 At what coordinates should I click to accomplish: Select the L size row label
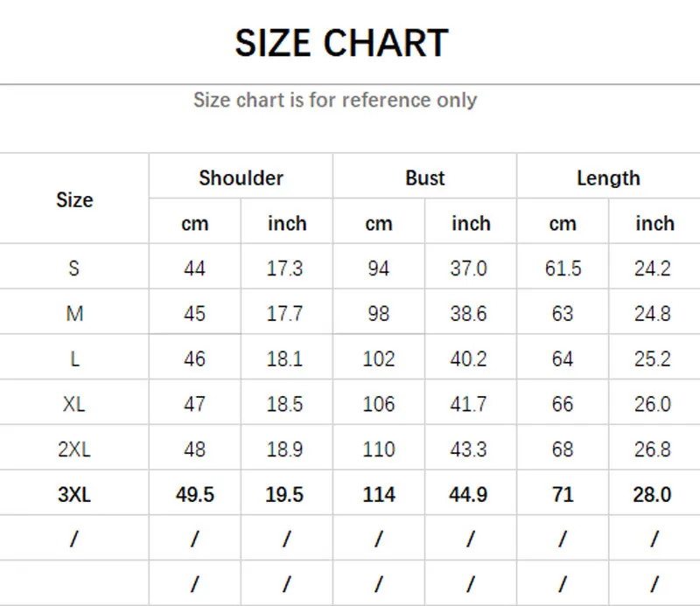coord(74,359)
